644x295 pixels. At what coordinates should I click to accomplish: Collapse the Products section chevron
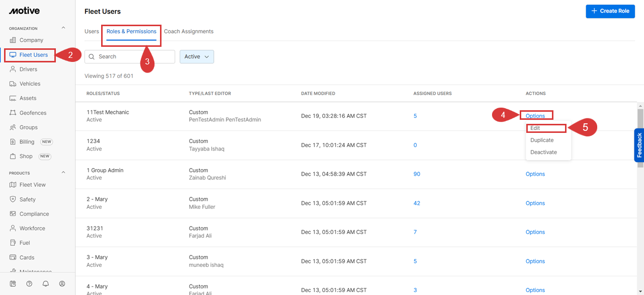63,173
